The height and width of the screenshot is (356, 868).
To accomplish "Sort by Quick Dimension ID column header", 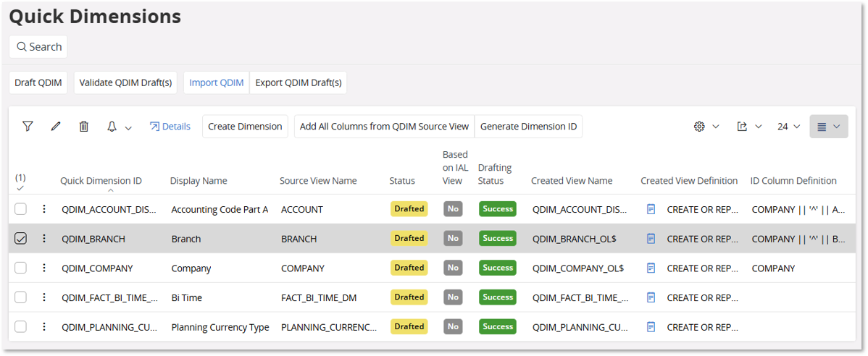I will pos(101,181).
